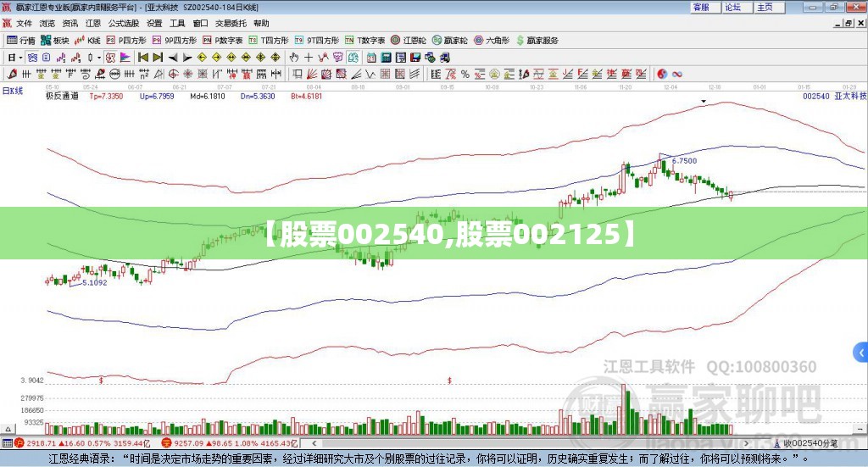This screenshot has width=868, height=467.
Task: Open the 赢家轮 tool
Action: pyautogui.click(x=450, y=41)
